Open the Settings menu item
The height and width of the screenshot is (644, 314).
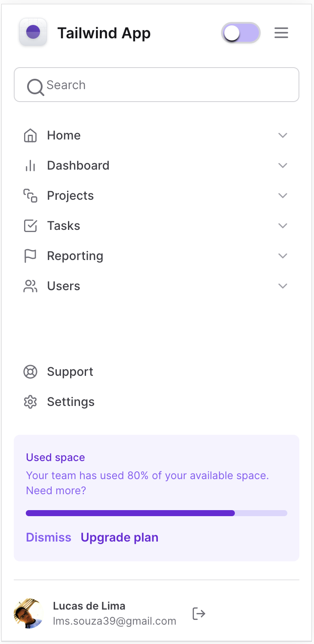71,402
